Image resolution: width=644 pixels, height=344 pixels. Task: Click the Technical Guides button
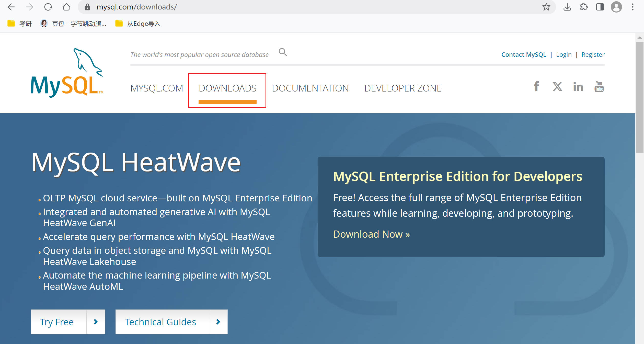pyautogui.click(x=171, y=322)
